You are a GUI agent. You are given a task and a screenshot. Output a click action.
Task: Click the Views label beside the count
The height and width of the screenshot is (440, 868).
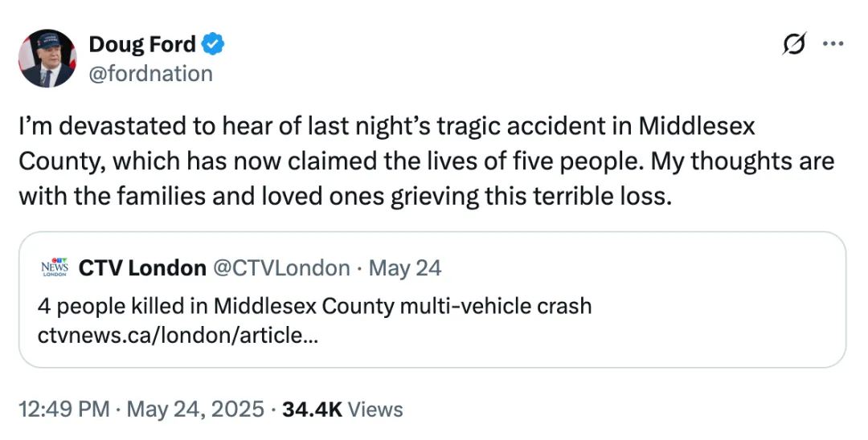click(376, 409)
